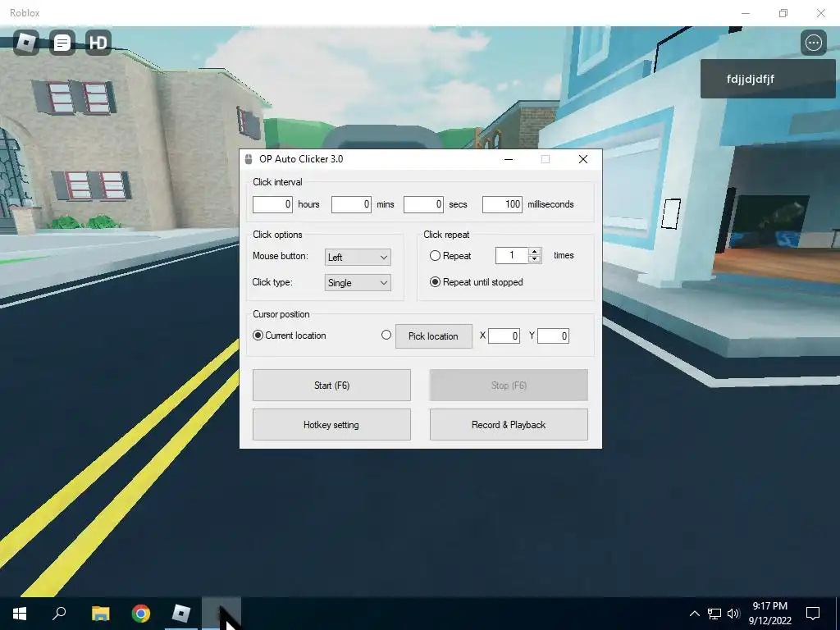Open the Click type dropdown
Image resolution: width=840 pixels, height=630 pixels.
[x=358, y=283]
